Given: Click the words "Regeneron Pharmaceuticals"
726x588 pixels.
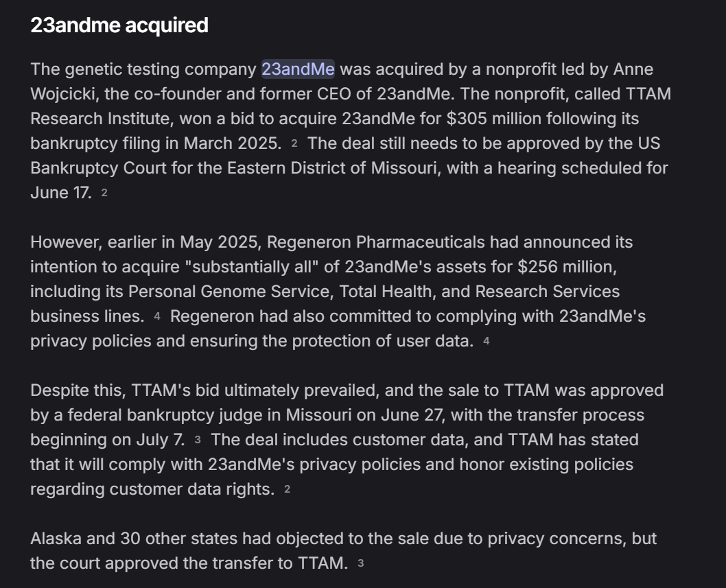Looking at the screenshot, I should pos(376,242).
